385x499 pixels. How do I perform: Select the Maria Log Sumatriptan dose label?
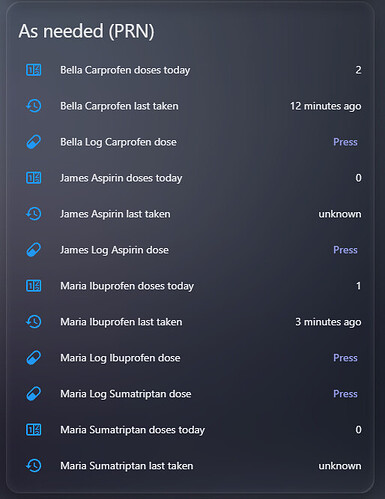click(126, 394)
